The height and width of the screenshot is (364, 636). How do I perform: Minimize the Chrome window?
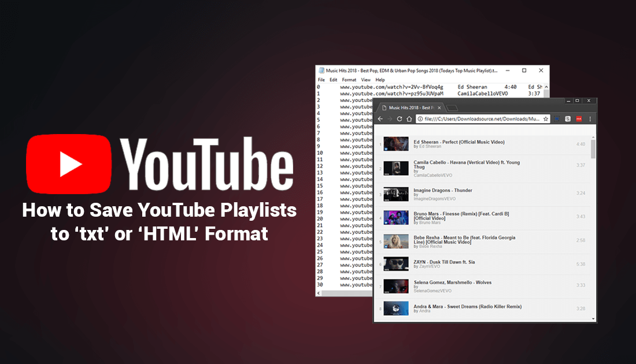point(568,101)
